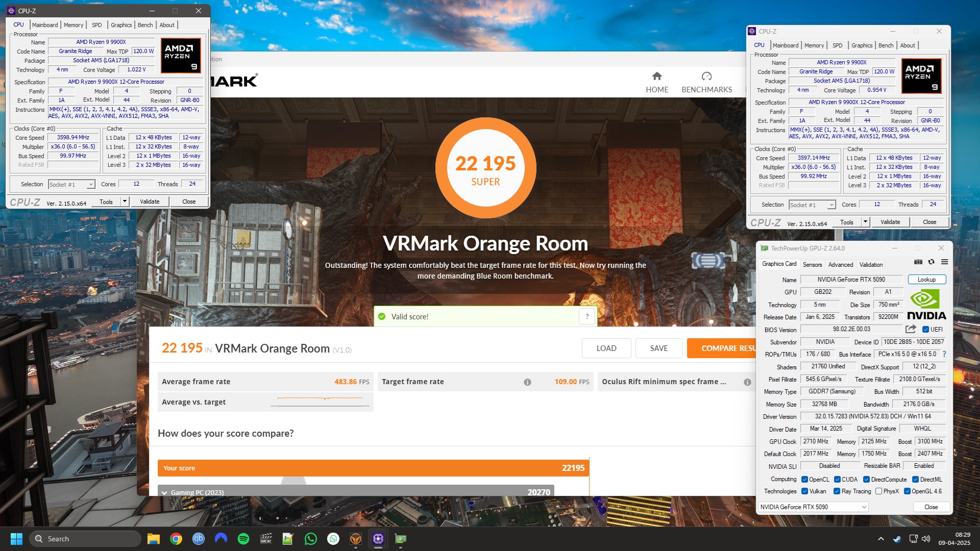Screen dimensions: 980x551
Task: Click Validate in the right CPU-Z
Action: (x=890, y=222)
